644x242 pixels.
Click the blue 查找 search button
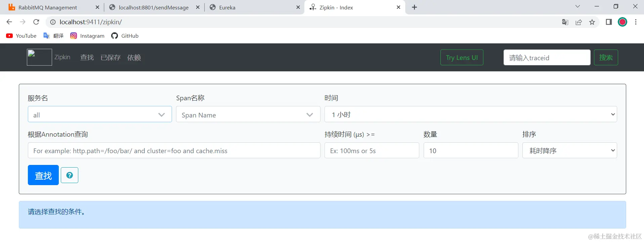tap(43, 175)
